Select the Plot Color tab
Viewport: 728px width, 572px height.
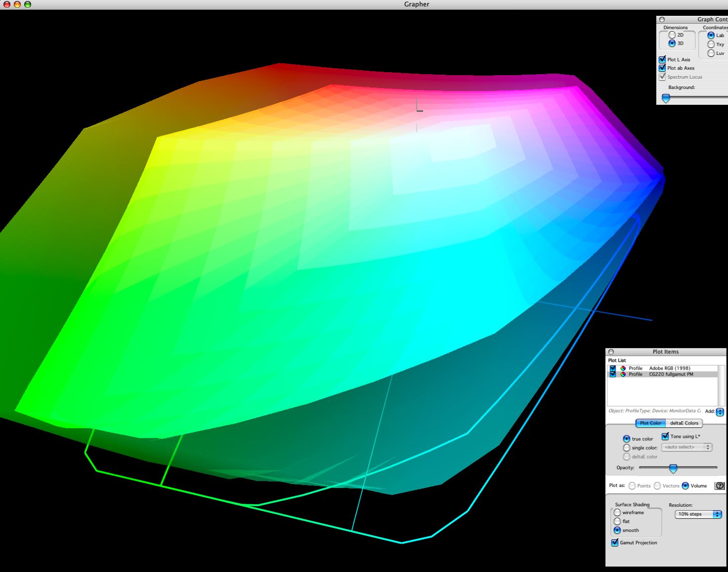pos(650,423)
